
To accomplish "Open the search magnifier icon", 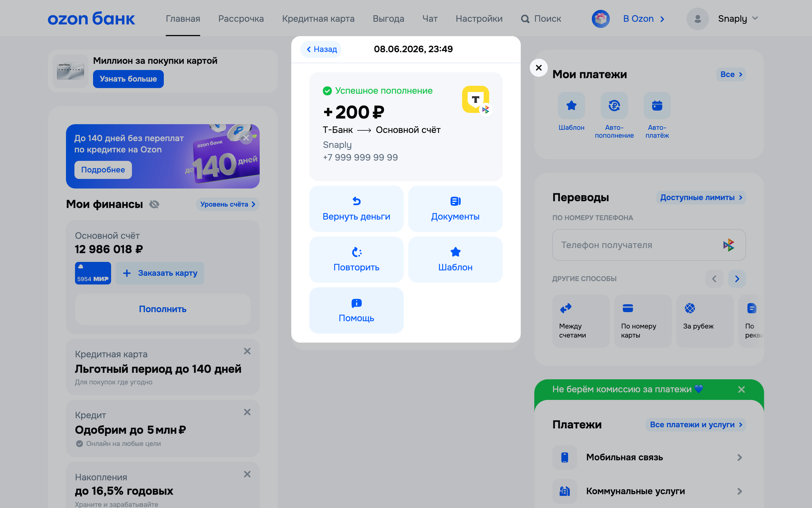I will [x=525, y=19].
